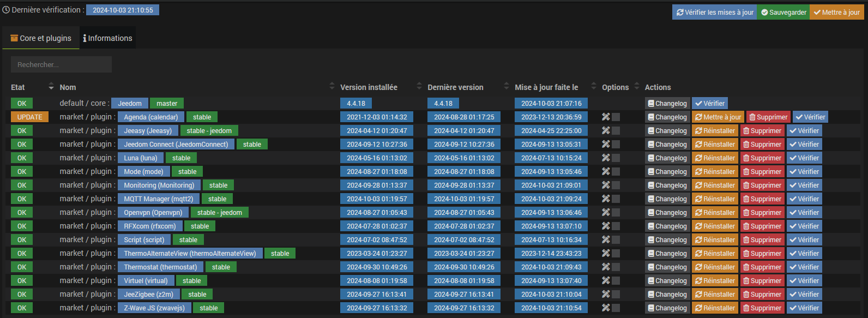This screenshot has width=868, height=318.
Task: Open the options wrench icon for Script
Action: point(606,239)
